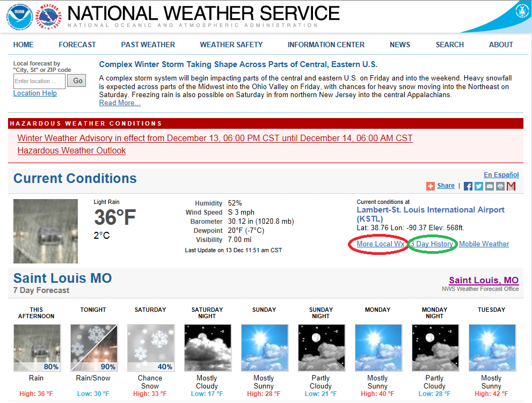The width and height of the screenshot is (532, 403).
Task: Switch language with En Español link
Action: click(501, 175)
